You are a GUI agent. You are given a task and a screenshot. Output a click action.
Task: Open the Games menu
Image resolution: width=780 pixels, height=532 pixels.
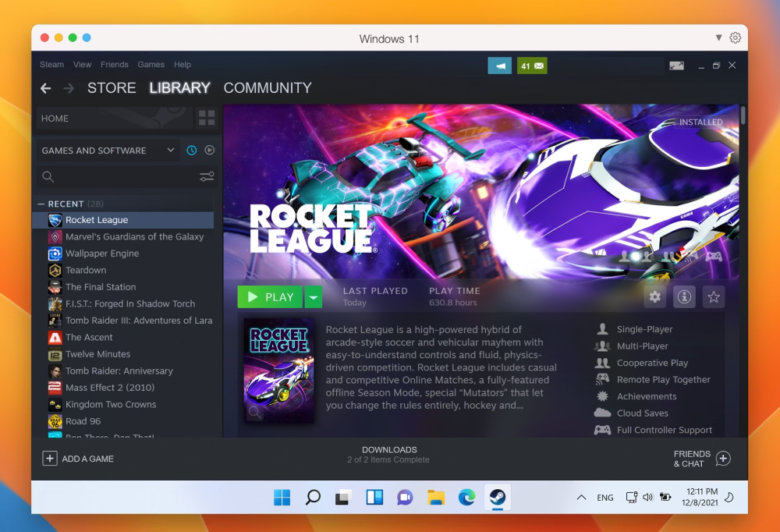pyautogui.click(x=151, y=65)
